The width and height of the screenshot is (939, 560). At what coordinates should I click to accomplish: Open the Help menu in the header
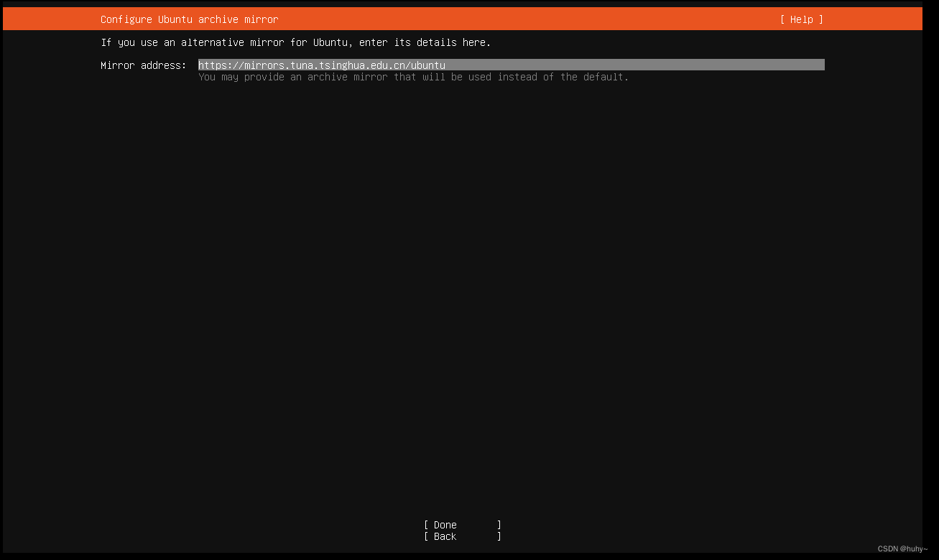[x=801, y=19]
